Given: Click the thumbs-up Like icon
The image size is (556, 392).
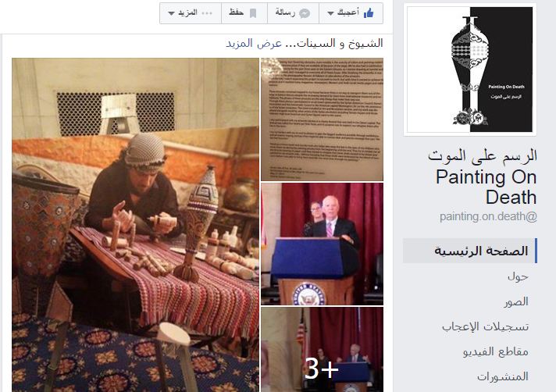Looking at the screenshot, I should click(369, 13).
